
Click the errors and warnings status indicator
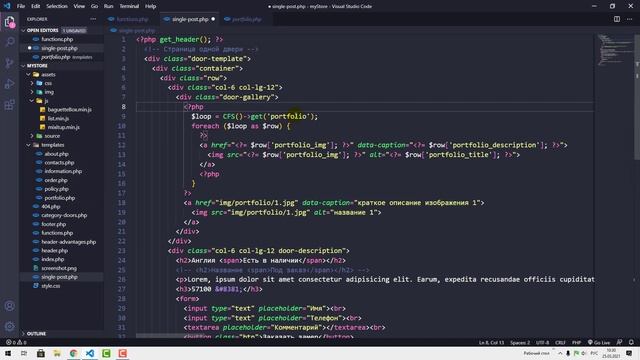click(x=16, y=342)
